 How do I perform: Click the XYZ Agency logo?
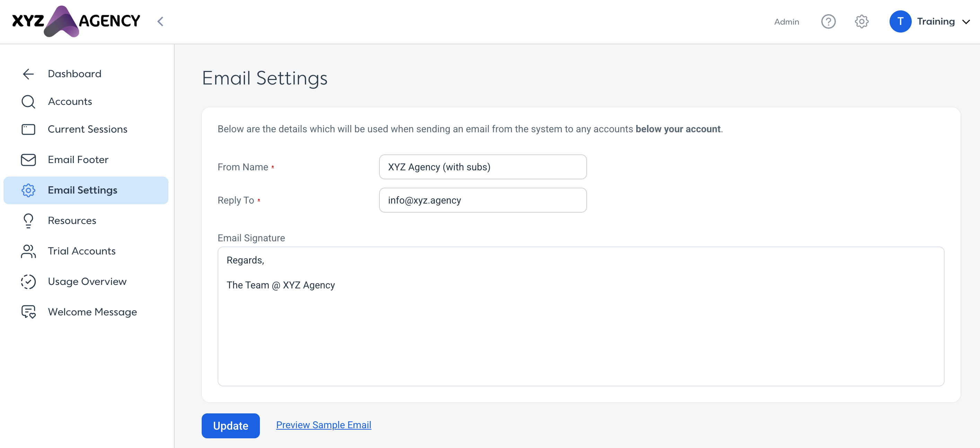pyautogui.click(x=76, y=21)
